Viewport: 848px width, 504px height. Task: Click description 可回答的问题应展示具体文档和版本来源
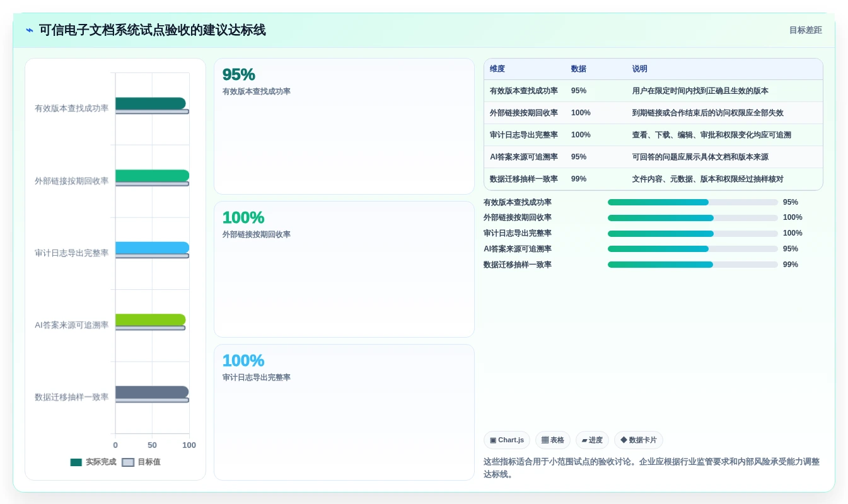coord(700,157)
